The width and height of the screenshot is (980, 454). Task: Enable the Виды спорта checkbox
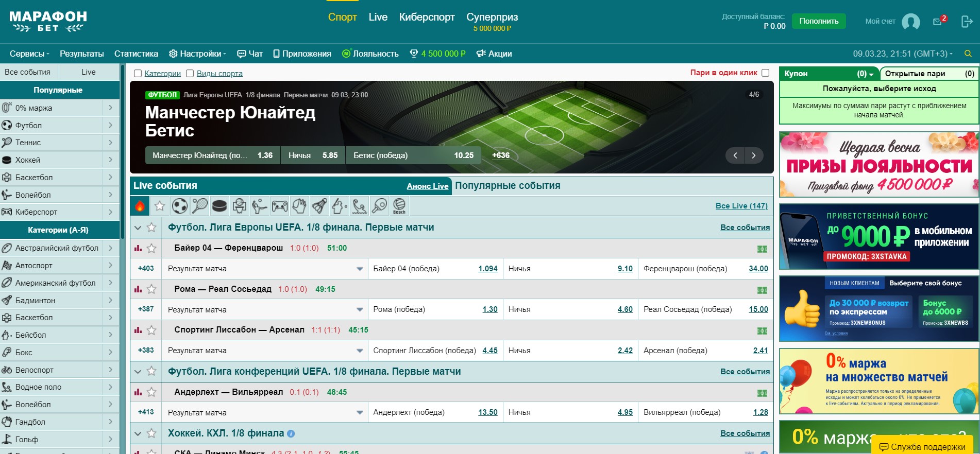(190, 74)
